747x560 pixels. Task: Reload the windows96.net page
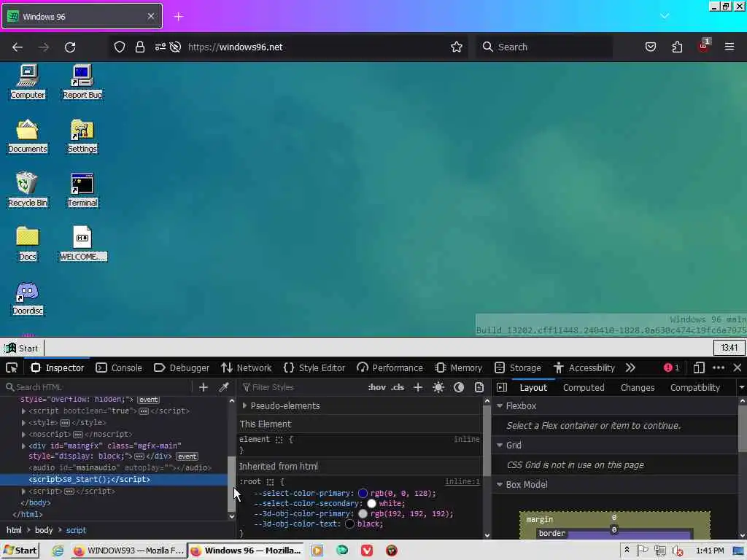(x=70, y=47)
